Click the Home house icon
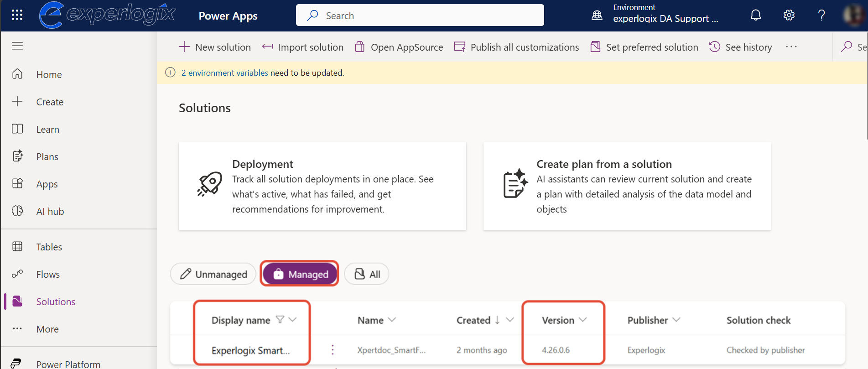This screenshot has width=868, height=369. coord(17,74)
